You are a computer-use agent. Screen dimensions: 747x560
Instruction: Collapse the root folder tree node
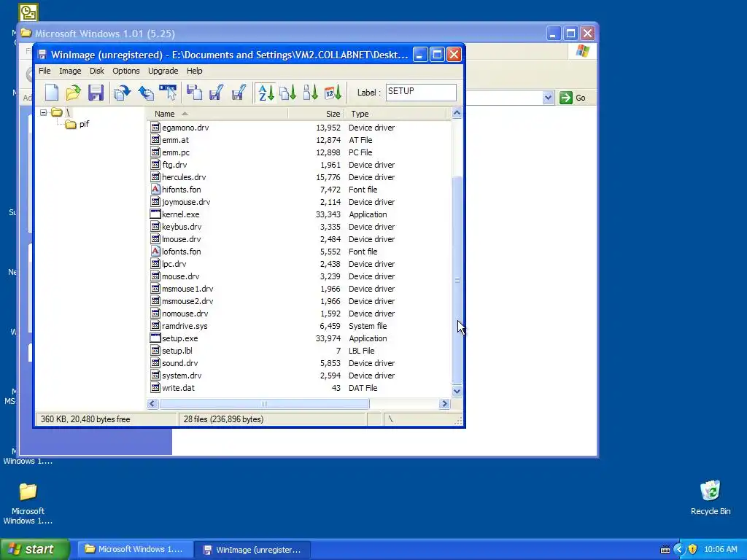pos(43,113)
